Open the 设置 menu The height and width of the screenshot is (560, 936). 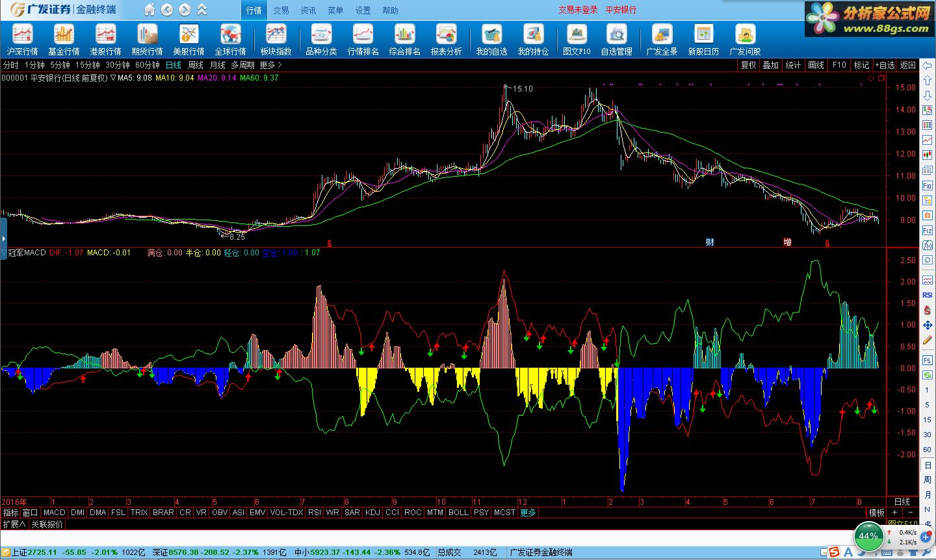(363, 10)
